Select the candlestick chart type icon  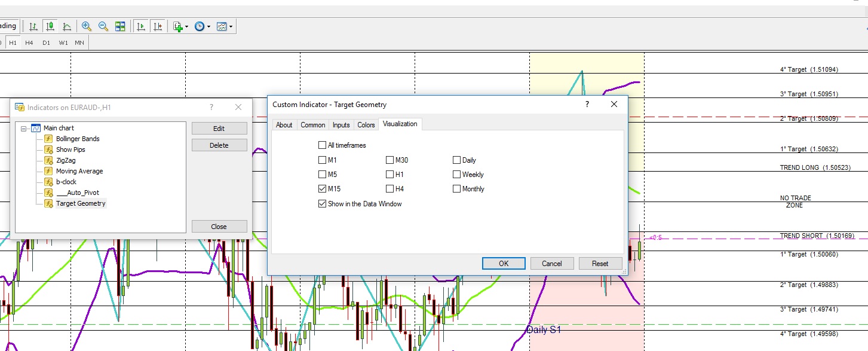point(50,26)
